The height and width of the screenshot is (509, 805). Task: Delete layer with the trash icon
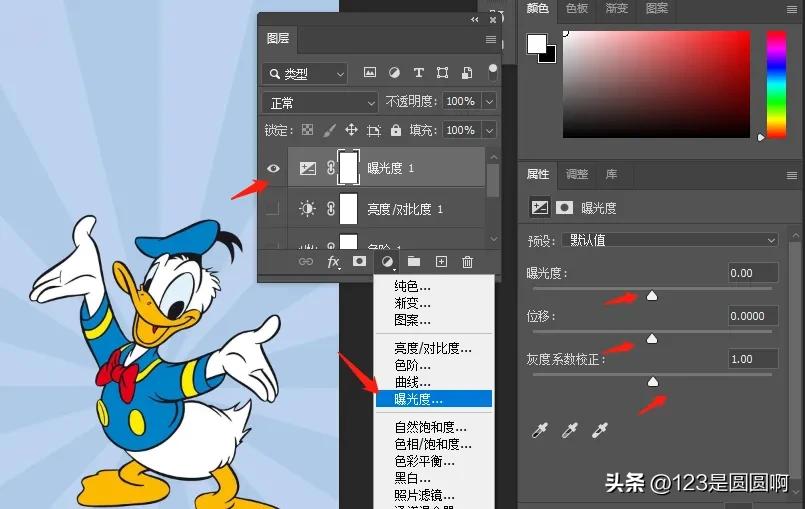467,262
